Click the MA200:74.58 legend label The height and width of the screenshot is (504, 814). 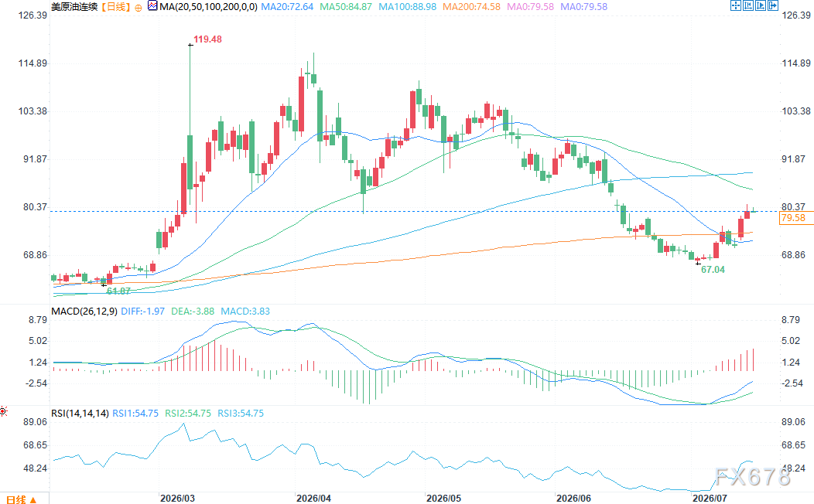pyautogui.click(x=471, y=7)
